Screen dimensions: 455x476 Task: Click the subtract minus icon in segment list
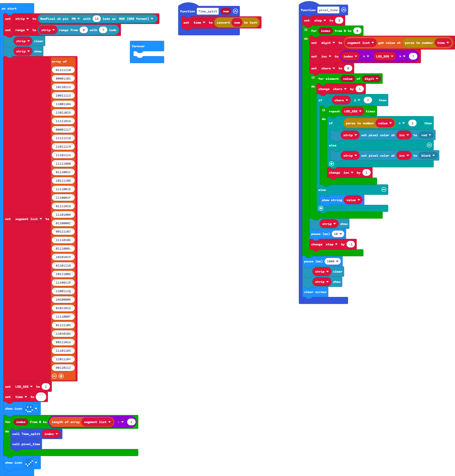point(54,376)
